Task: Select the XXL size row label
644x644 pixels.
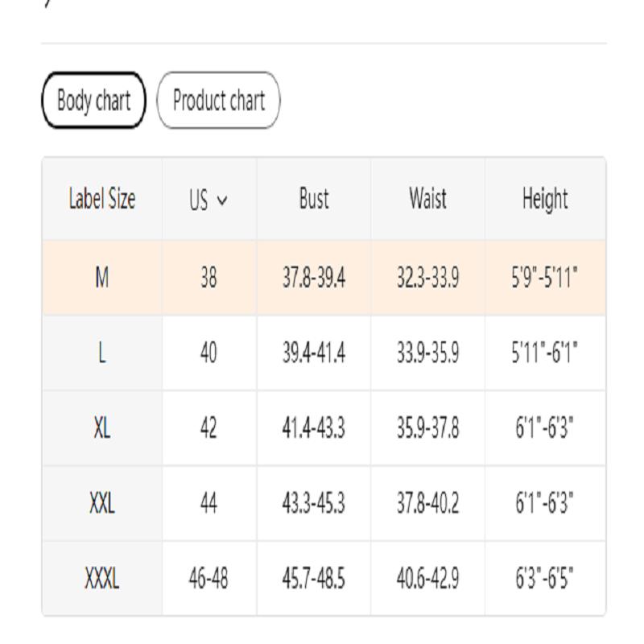Action: click(102, 504)
